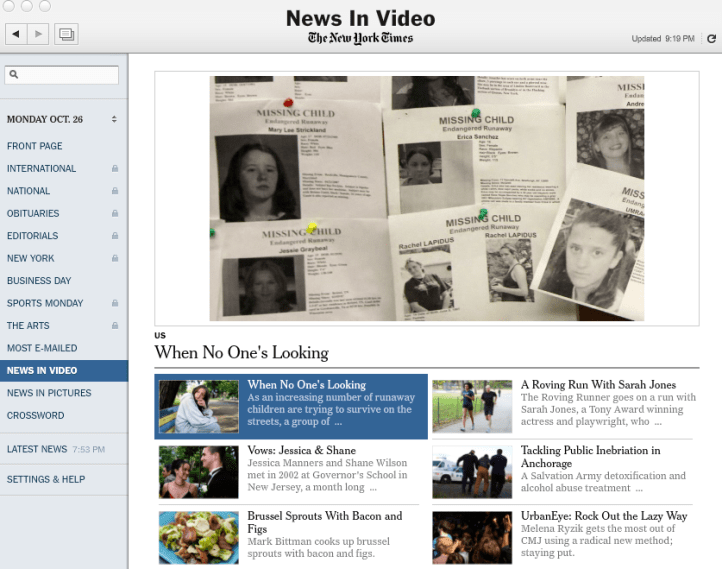Open thumbnail of girl in gray hoodie

tap(199, 406)
